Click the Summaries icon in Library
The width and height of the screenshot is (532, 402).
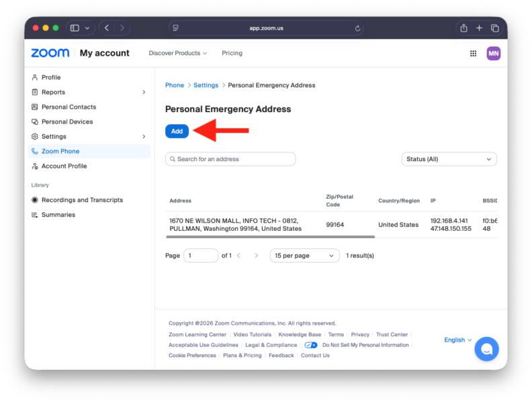coord(35,215)
